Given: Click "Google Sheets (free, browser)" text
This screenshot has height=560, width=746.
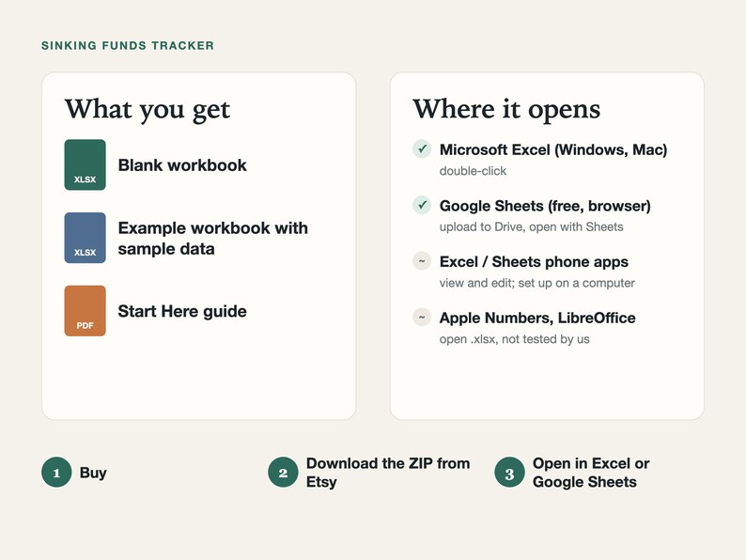Looking at the screenshot, I should pos(545,206).
